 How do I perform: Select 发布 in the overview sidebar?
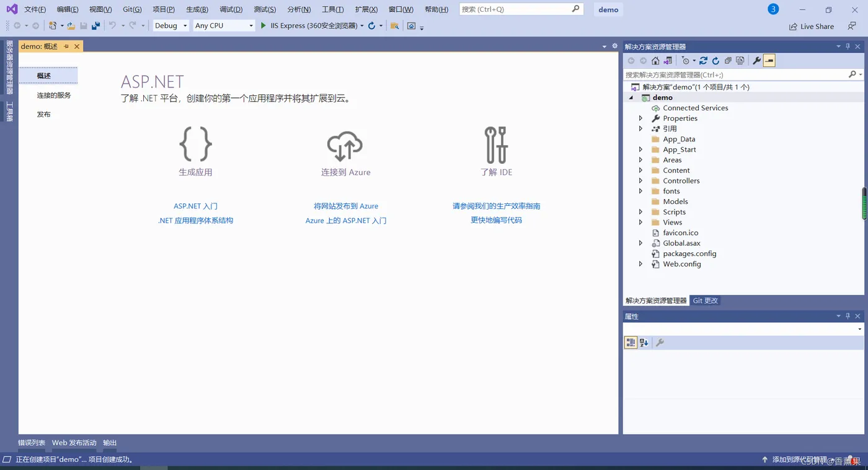(x=43, y=114)
